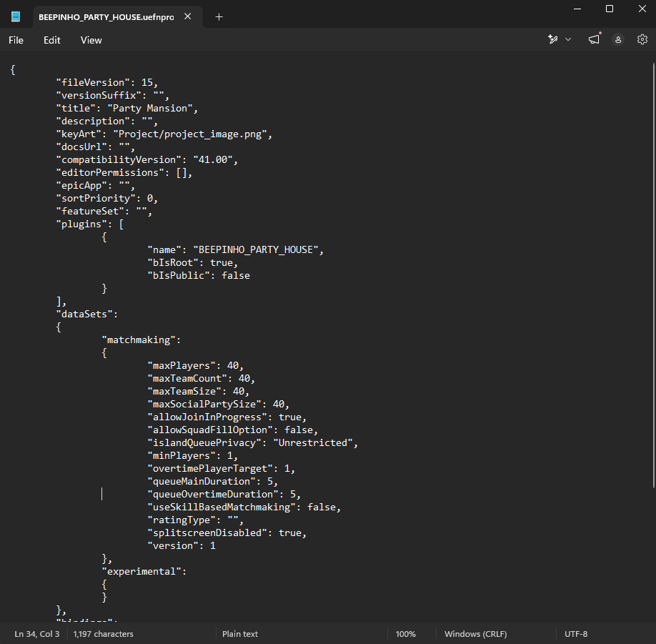The width and height of the screenshot is (656, 644).
Task: Close the BEEPINHO_PARTY_HOUSE tab
Action: 188,16
